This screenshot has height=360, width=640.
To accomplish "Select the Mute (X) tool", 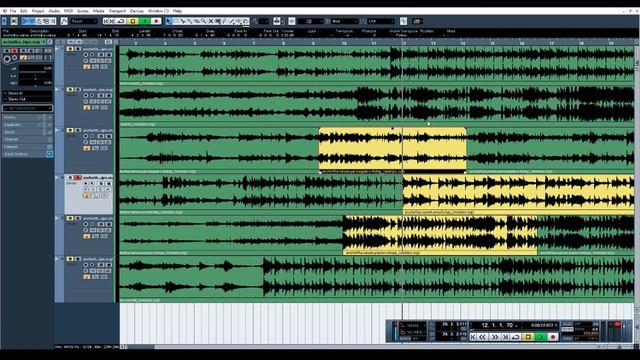I will coord(211,21).
